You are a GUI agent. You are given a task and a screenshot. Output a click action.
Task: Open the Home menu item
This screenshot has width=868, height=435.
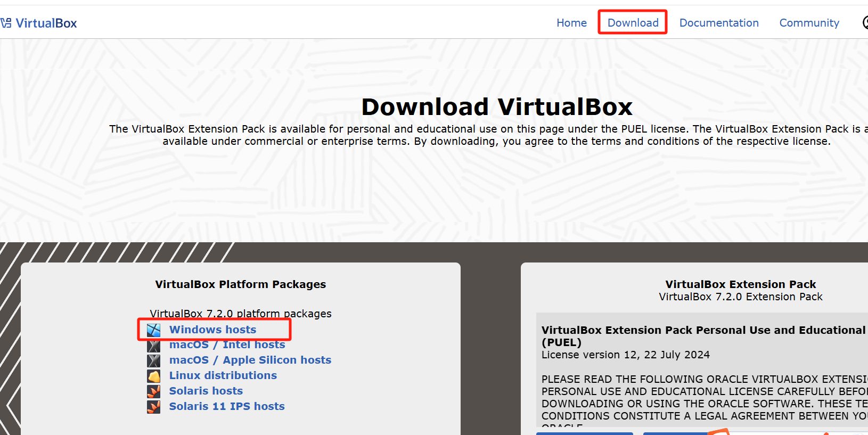click(571, 23)
